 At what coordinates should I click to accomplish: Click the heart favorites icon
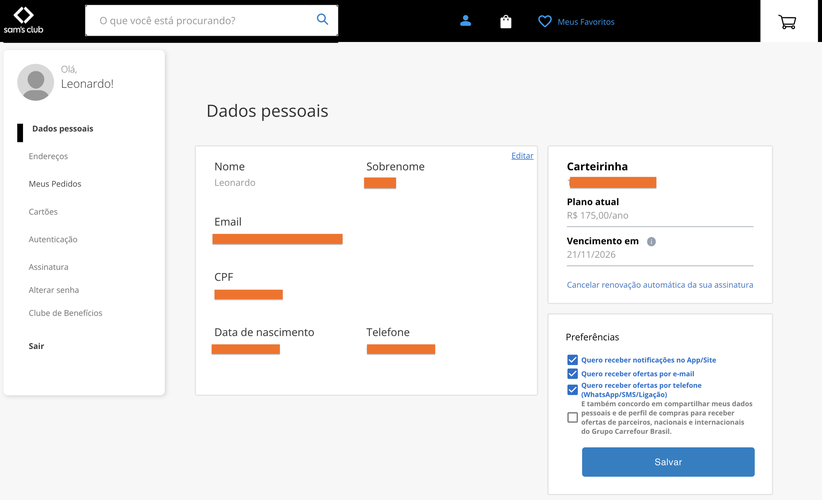(545, 21)
